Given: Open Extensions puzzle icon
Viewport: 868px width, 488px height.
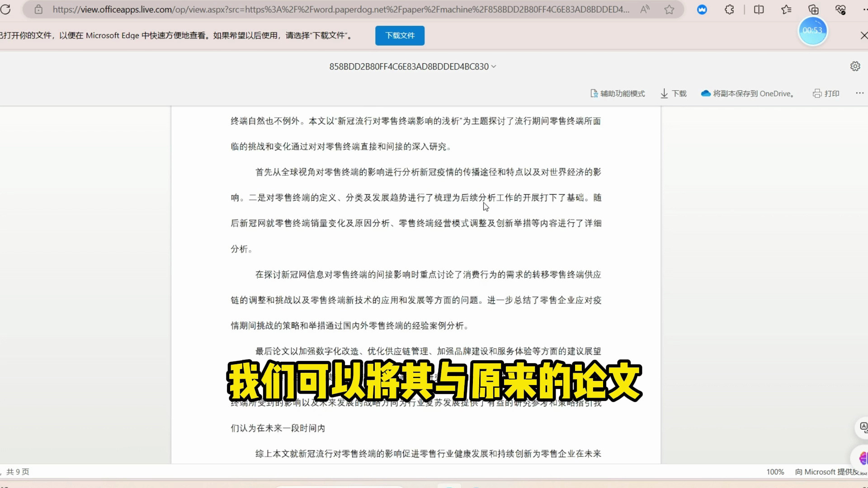Looking at the screenshot, I should click(x=729, y=9).
